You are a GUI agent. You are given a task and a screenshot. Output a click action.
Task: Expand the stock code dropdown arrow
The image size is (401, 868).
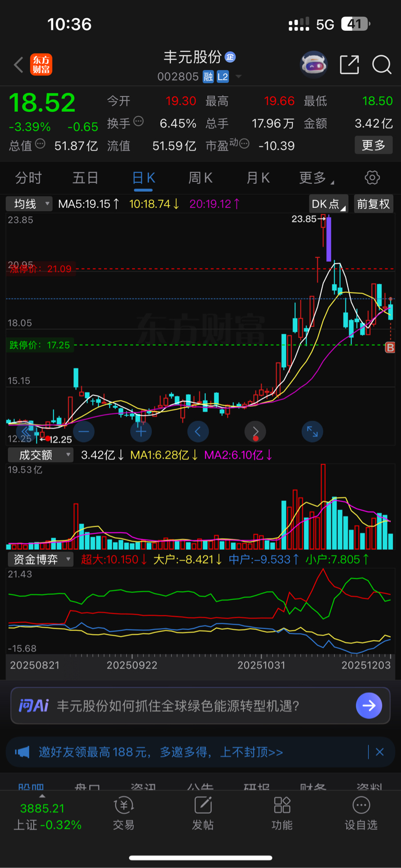coord(239,77)
